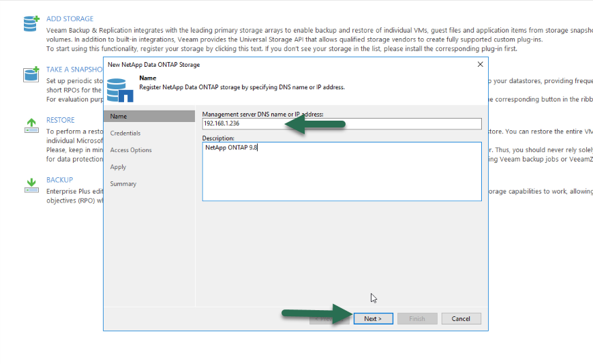Click the dialog title 'New NetApp Data ONTAP Storage'

click(x=154, y=65)
